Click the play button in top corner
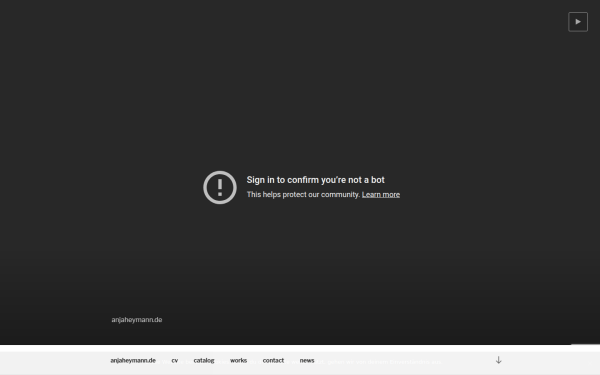This screenshot has height=375, width=600. click(x=578, y=22)
